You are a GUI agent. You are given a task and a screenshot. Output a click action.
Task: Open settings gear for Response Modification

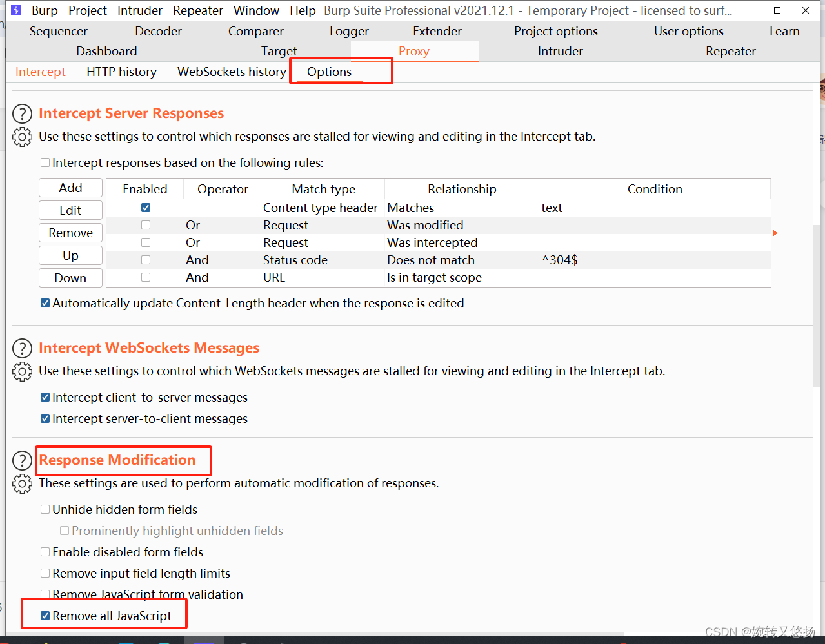click(22, 483)
